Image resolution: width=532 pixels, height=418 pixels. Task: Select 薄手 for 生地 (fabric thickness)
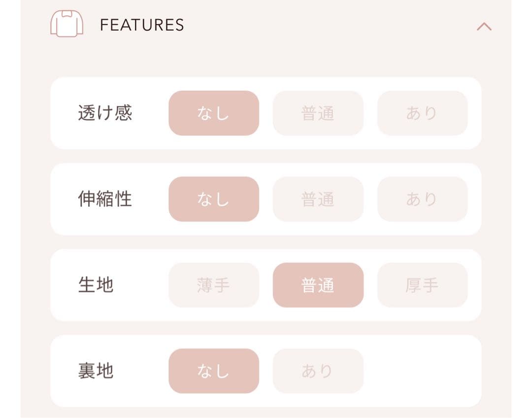point(213,285)
